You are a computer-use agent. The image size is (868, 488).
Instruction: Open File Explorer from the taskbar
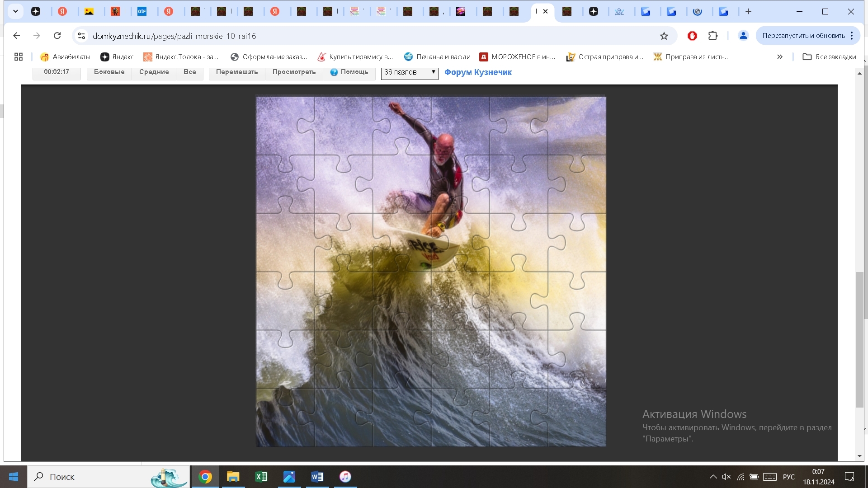(233, 477)
